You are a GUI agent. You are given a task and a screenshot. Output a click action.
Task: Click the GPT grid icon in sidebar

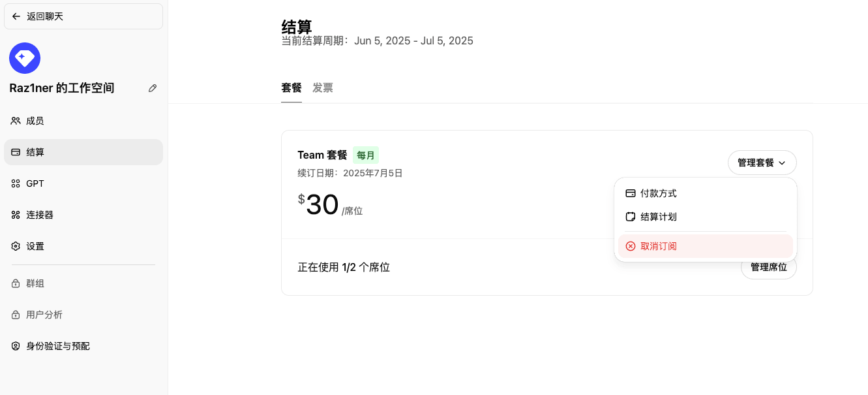pos(16,183)
